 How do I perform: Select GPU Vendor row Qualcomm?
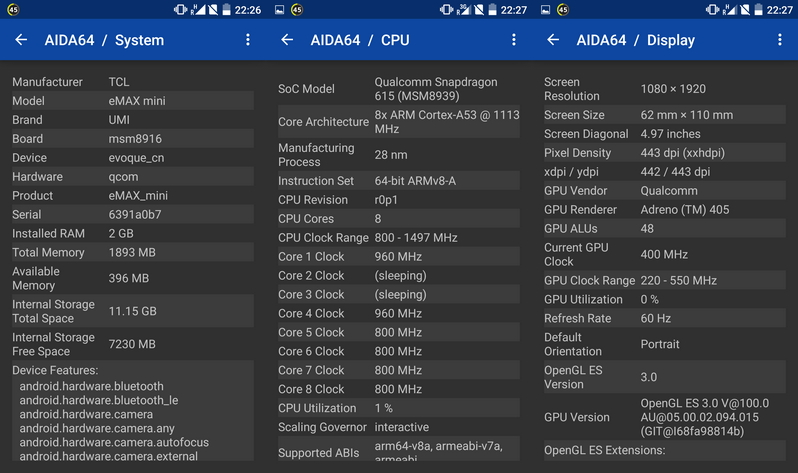coord(665,190)
